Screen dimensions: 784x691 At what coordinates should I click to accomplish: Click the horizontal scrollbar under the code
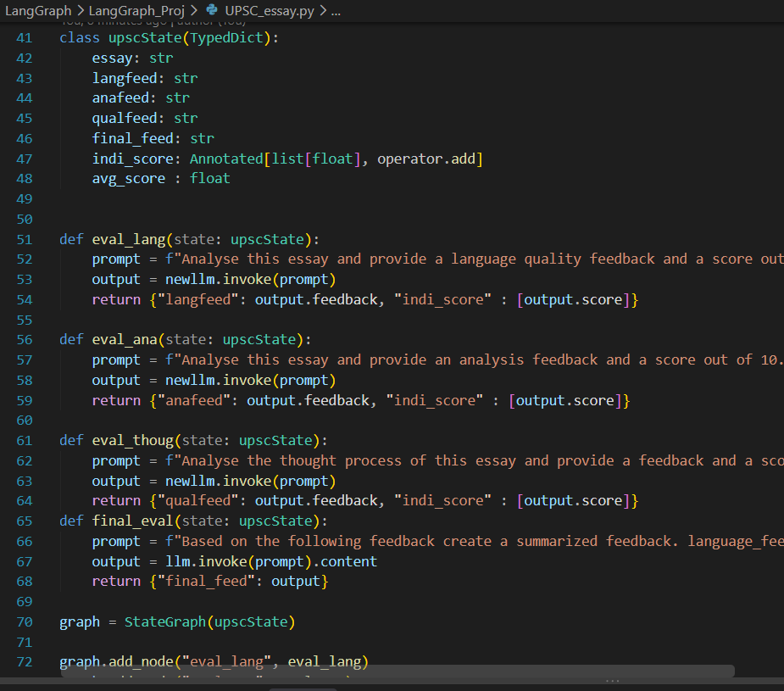pos(398,671)
